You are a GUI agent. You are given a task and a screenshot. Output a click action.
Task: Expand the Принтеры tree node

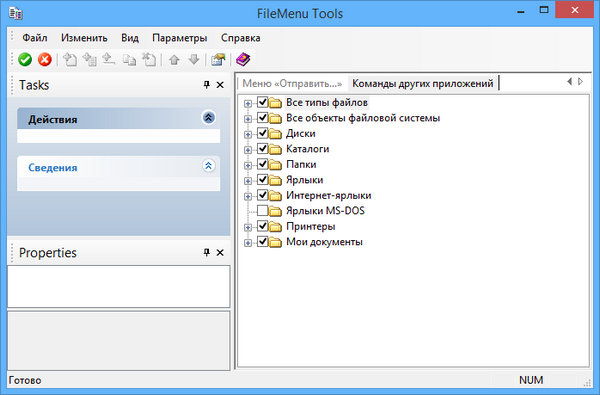(248, 228)
